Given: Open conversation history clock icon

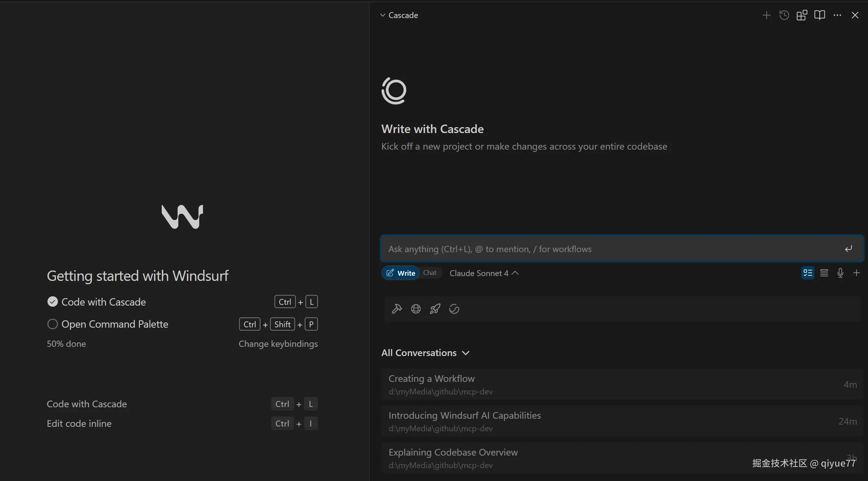Looking at the screenshot, I should click(x=784, y=15).
